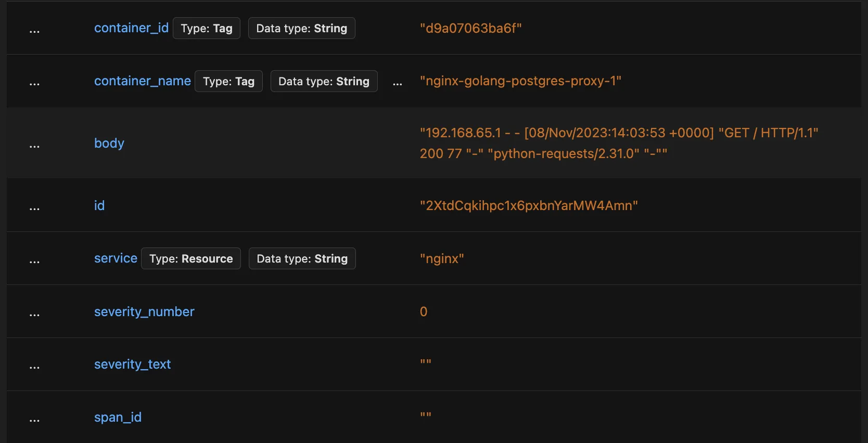
Task: Click the container_name field name
Action: pos(143,81)
